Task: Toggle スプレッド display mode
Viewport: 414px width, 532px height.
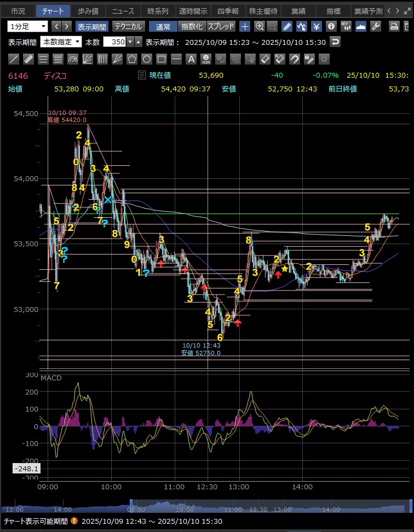Action: click(221, 26)
